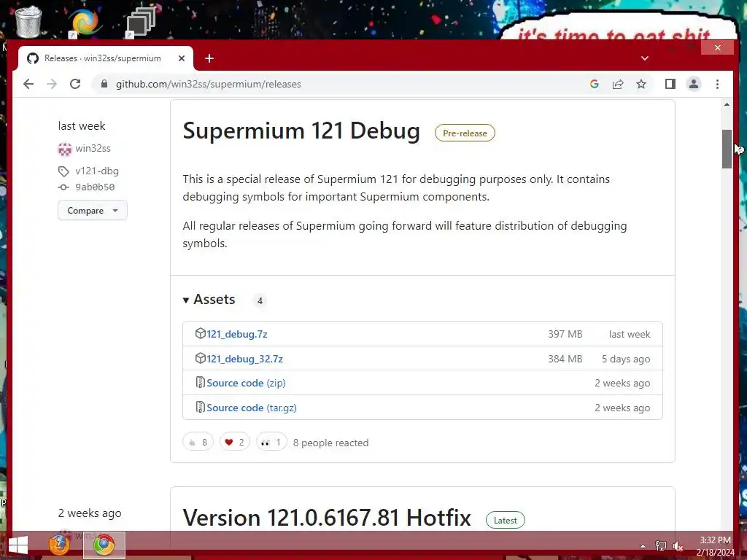
Task: Collapse the Assets section
Action: point(209,300)
